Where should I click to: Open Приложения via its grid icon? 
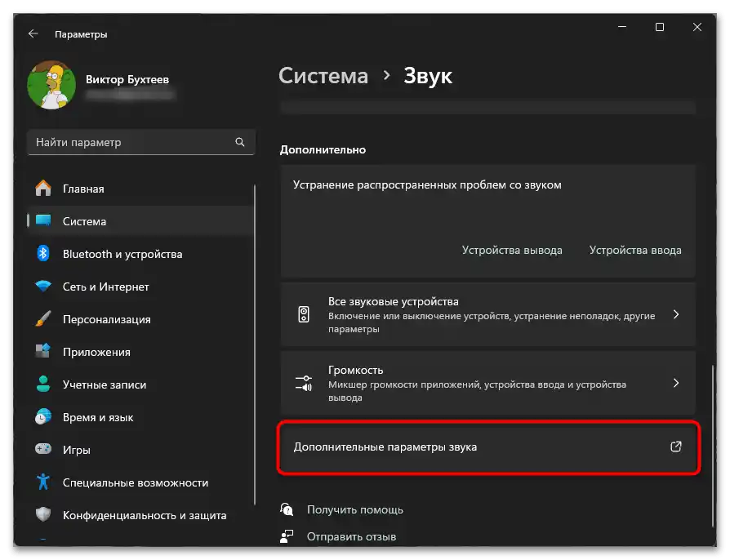(45, 352)
